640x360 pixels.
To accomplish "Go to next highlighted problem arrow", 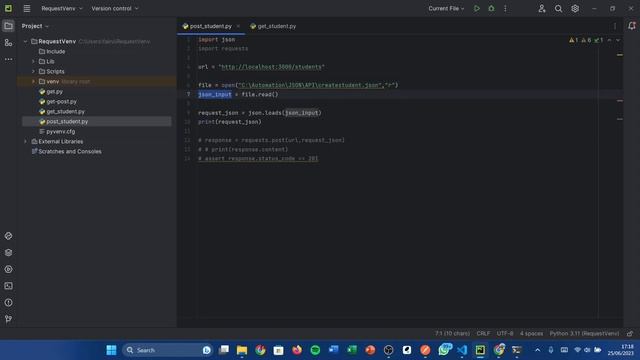I will coord(618,40).
